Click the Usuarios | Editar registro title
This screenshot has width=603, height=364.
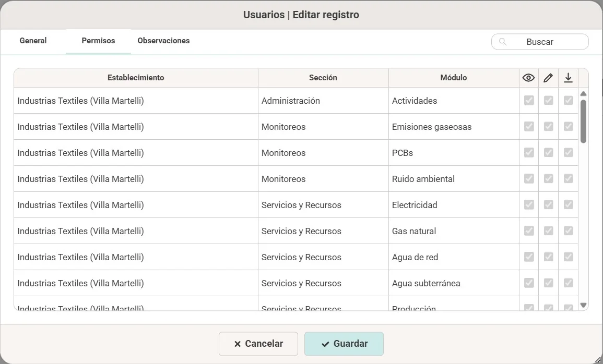pos(301,15)
